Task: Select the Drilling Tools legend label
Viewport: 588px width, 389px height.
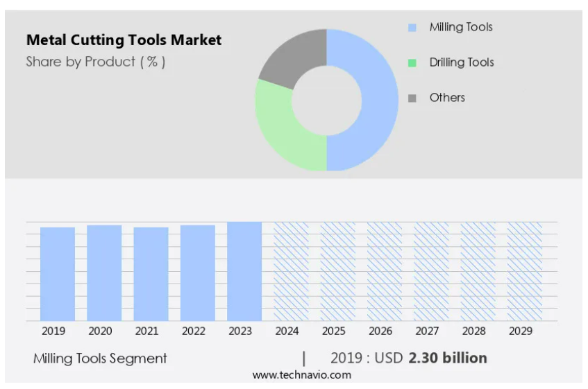Action: pyautogui.click(x=461, y=62)
